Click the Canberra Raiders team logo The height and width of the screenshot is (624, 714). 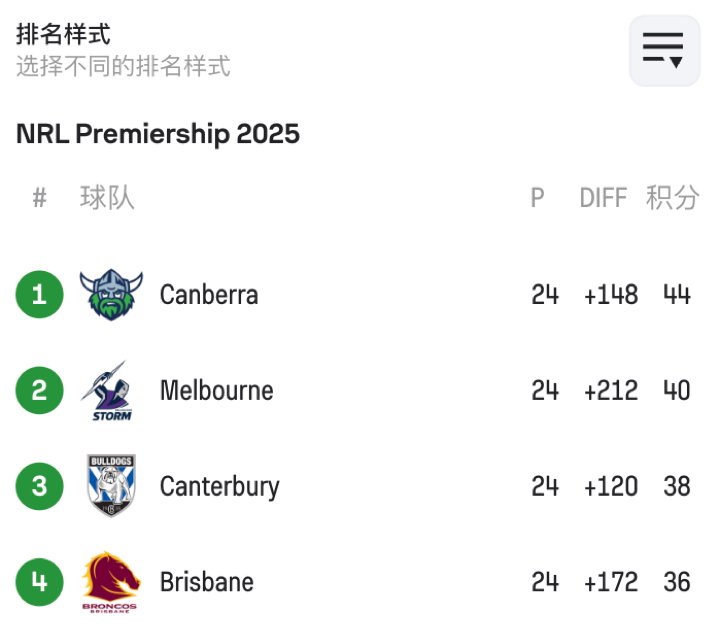111,295
